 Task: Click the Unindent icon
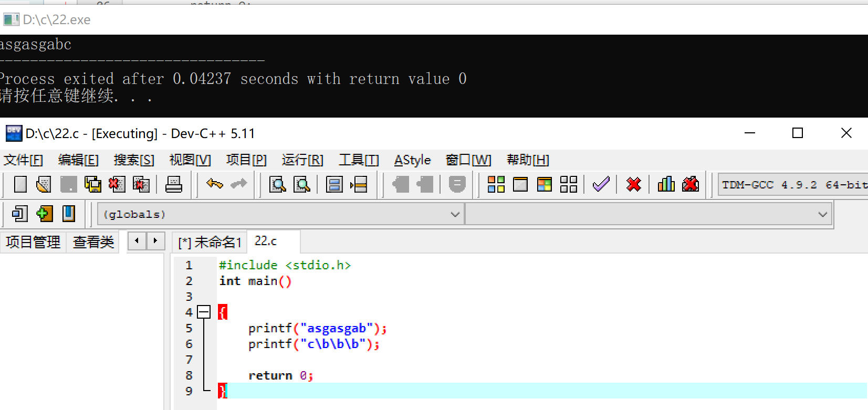coord(425,184)
